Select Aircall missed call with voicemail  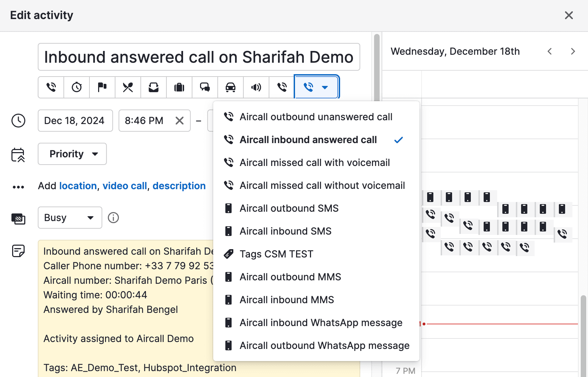click(x=314, y=163)
